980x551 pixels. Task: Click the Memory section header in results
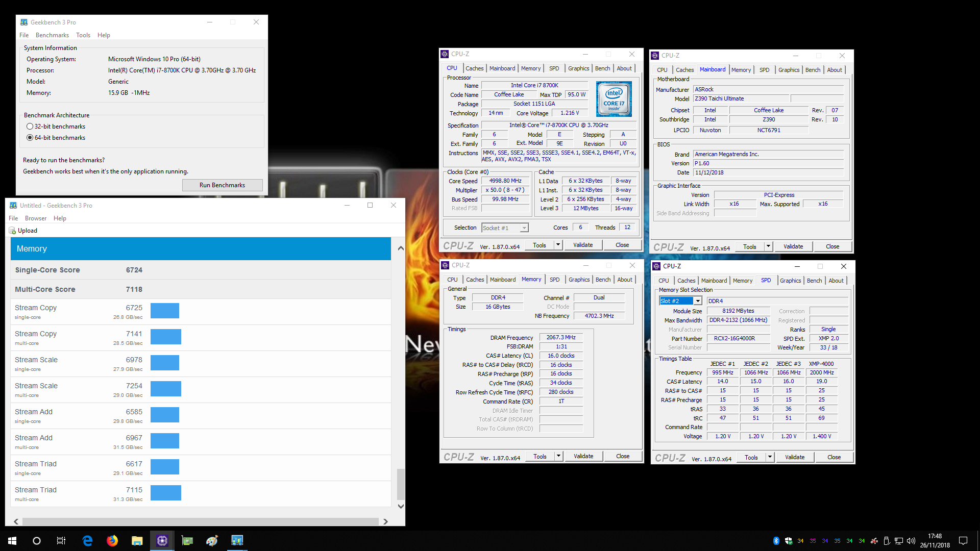(201, 249)
